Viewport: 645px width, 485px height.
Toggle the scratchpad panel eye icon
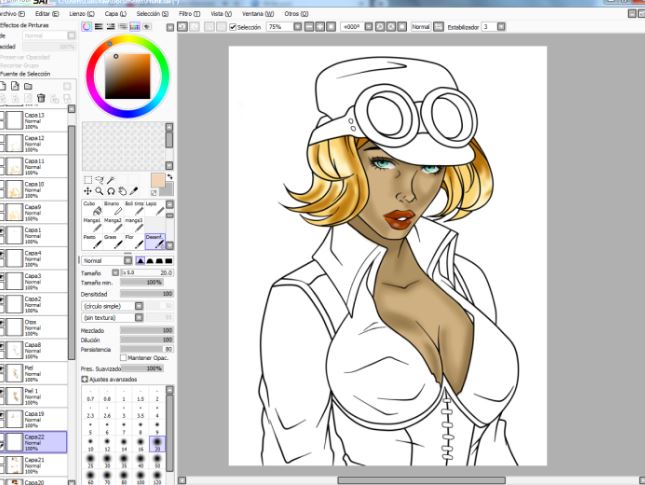[x=147, y=27]
